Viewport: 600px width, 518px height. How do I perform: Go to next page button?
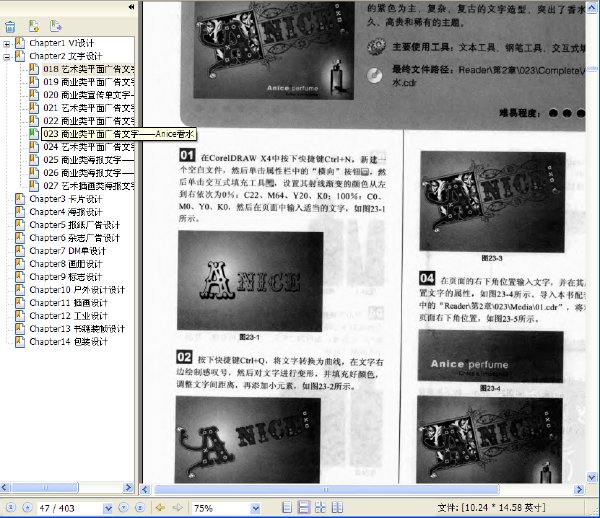coord(124,508)
